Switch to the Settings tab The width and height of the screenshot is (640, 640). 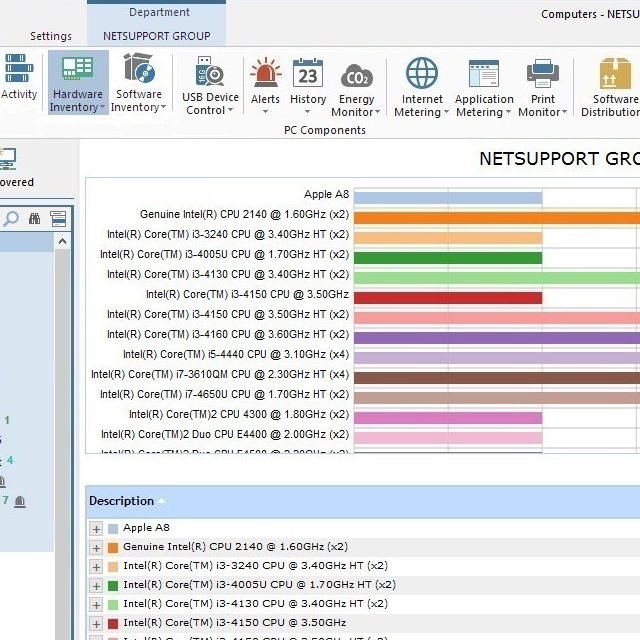[51, 36]
